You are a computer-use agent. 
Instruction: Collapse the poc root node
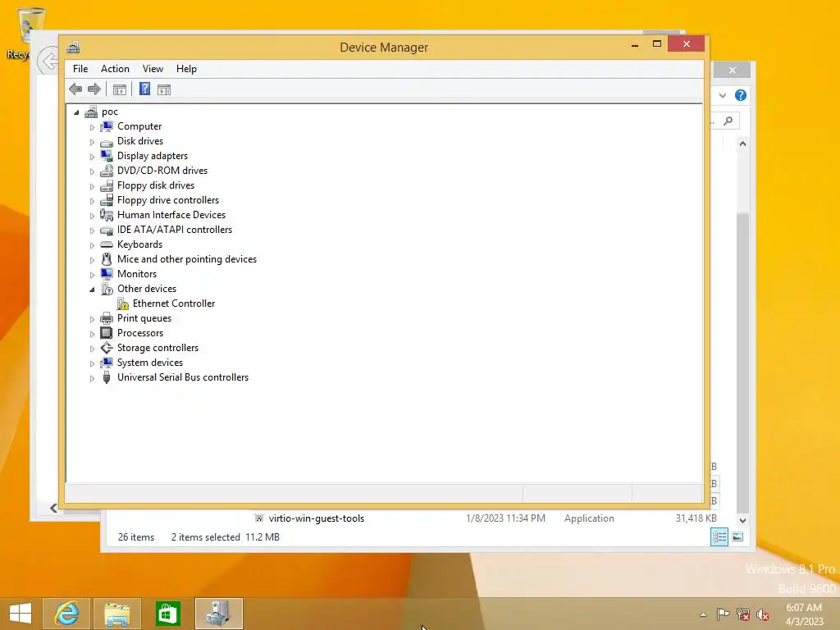coord(76,112)
